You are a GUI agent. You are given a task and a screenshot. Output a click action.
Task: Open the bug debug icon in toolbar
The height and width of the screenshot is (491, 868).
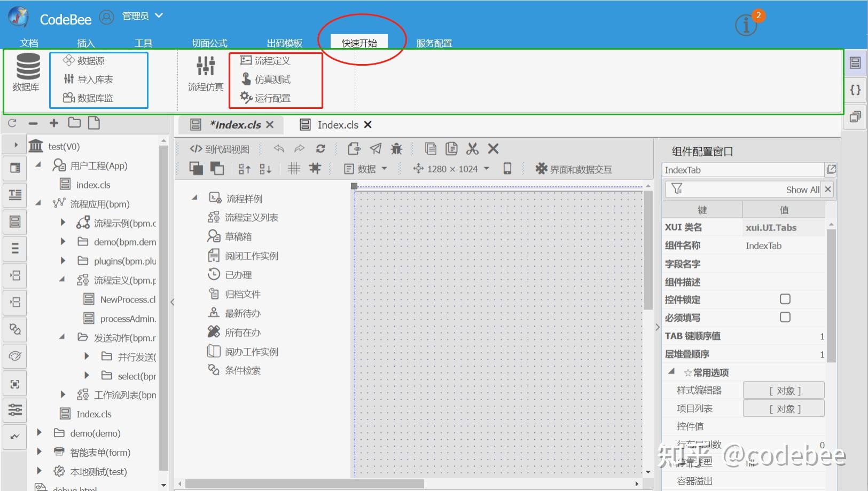click(396, 149)
